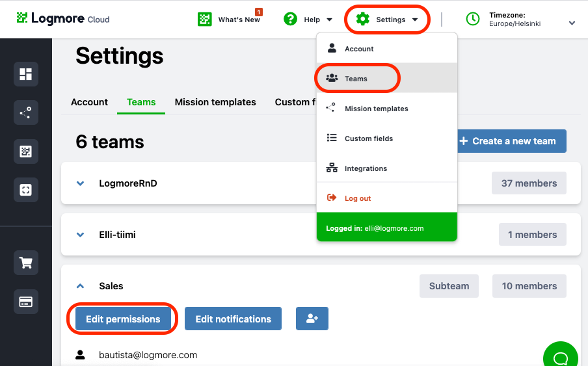588x366 pixels.
Task: Click the 6 teams heading
Action: coord(109,142)
